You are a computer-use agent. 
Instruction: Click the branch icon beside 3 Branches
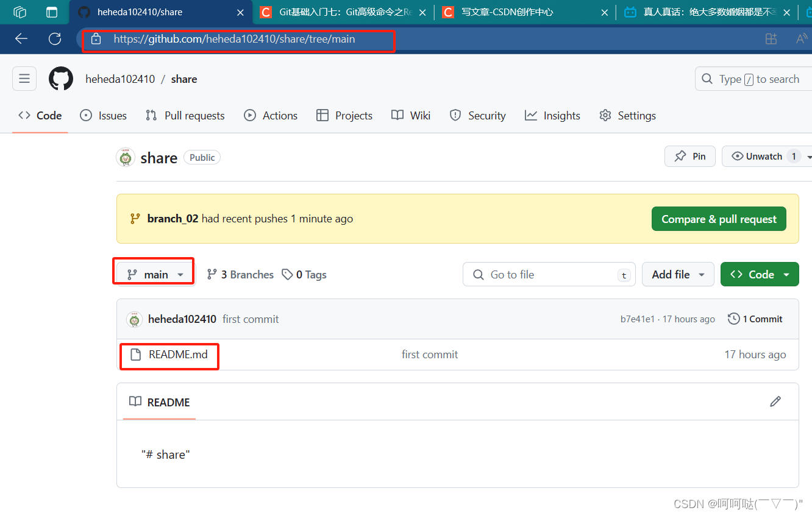click(x=212, y=275)
